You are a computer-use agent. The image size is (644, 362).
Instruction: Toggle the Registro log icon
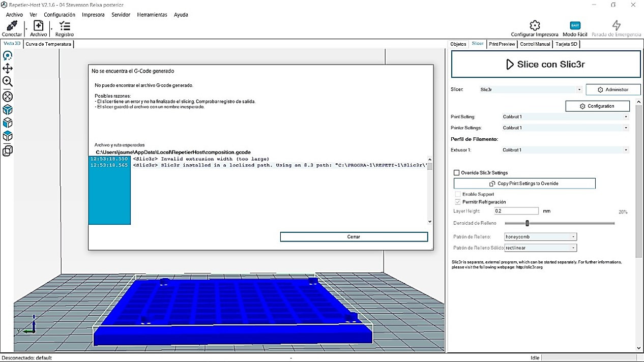coord(65,26)
